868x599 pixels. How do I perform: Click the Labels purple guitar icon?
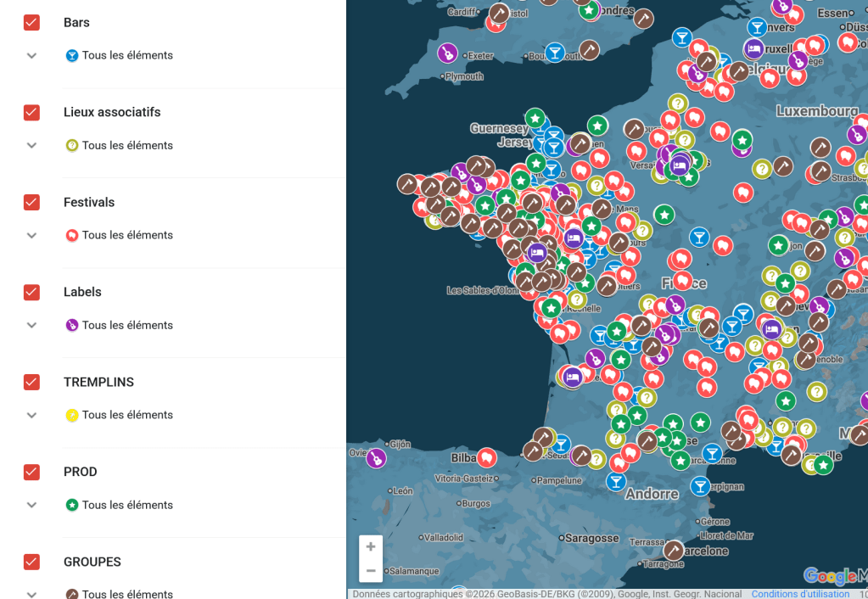coord(71,325)
